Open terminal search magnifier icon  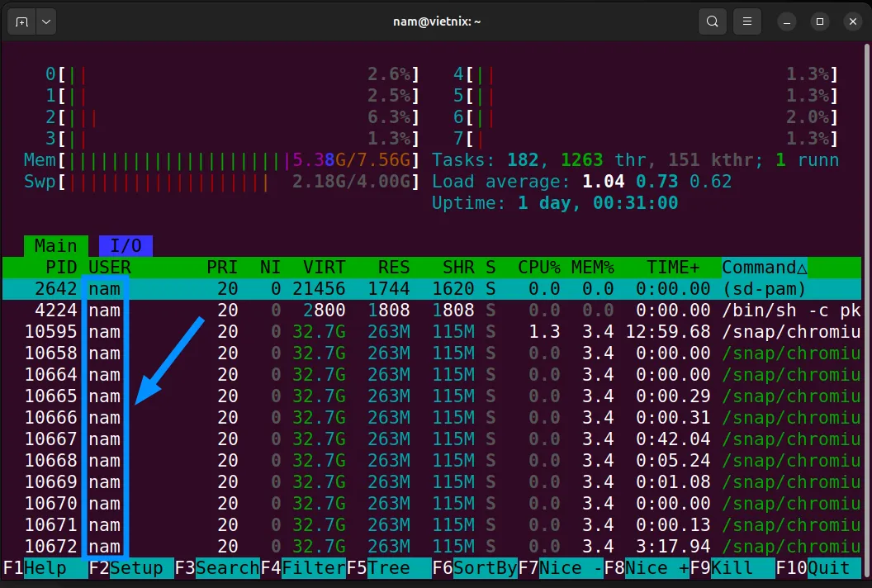pyautogui.click(x=713, y=21)
